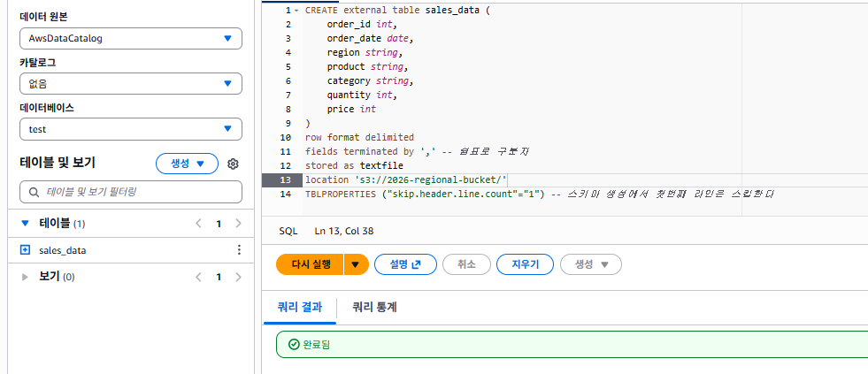Image resolution: width=868 pixels, height=374 pixels.
Task: Click search magnifier in table filter box
Action: tap(35, 192)
